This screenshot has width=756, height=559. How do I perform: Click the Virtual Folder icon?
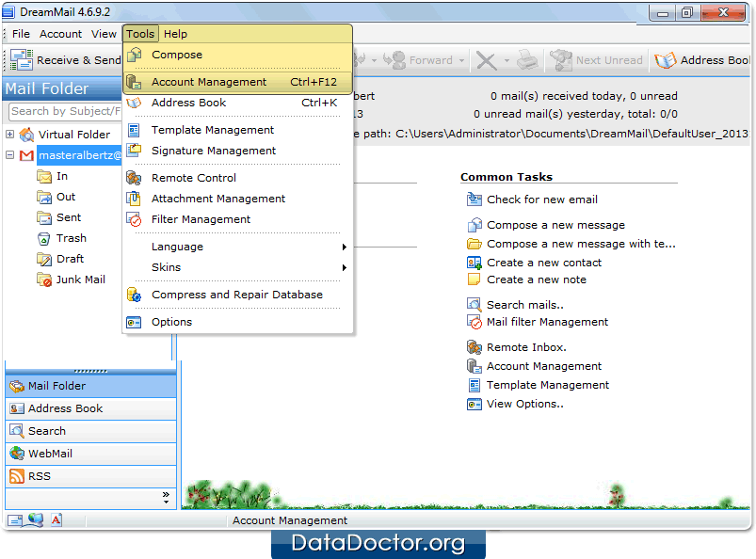27,135
